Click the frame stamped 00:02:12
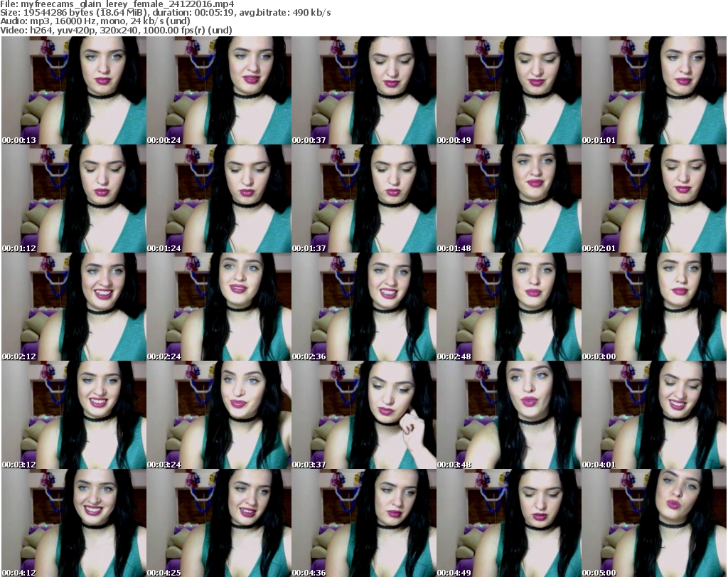The image size is (728, 577). pyautogui.click(x=74, y=307)
